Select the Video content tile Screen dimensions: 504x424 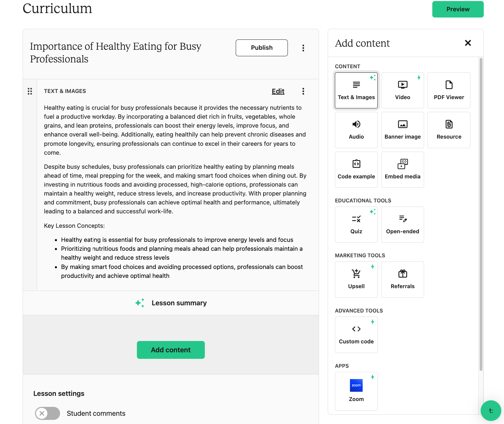coord(402,90)
